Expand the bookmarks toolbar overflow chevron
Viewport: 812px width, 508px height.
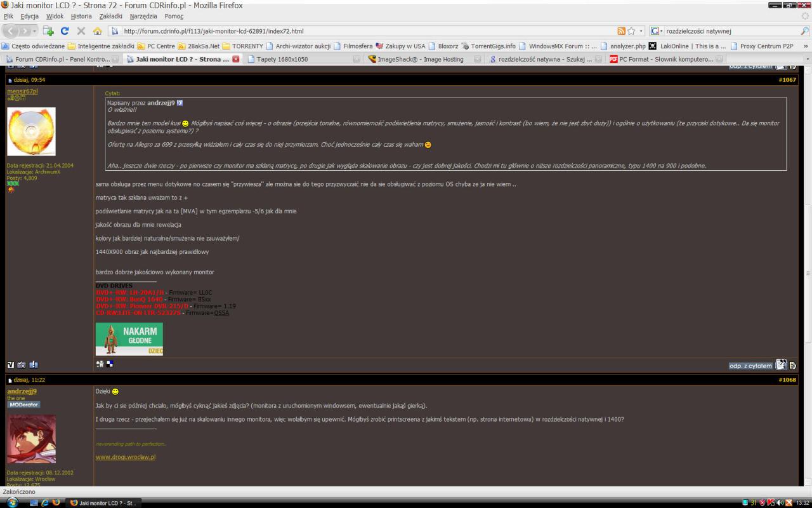[806, 46]
